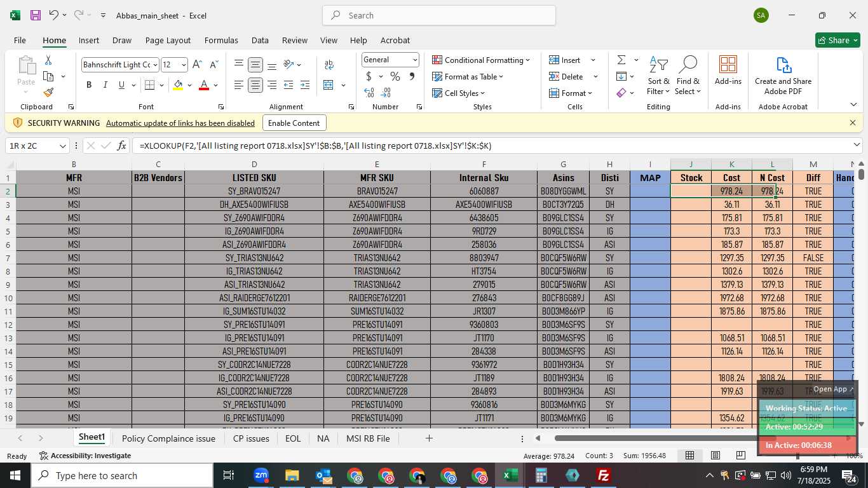Viewport: 868px width, 488px height.
Task: Click the Wrap Text icon
Action: [x=329, y=65]
